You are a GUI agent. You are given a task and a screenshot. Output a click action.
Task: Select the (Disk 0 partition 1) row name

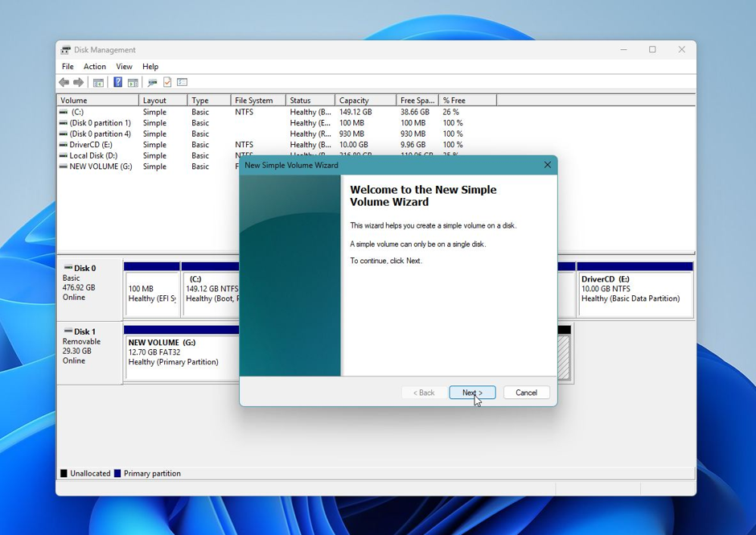click(101, 123)
